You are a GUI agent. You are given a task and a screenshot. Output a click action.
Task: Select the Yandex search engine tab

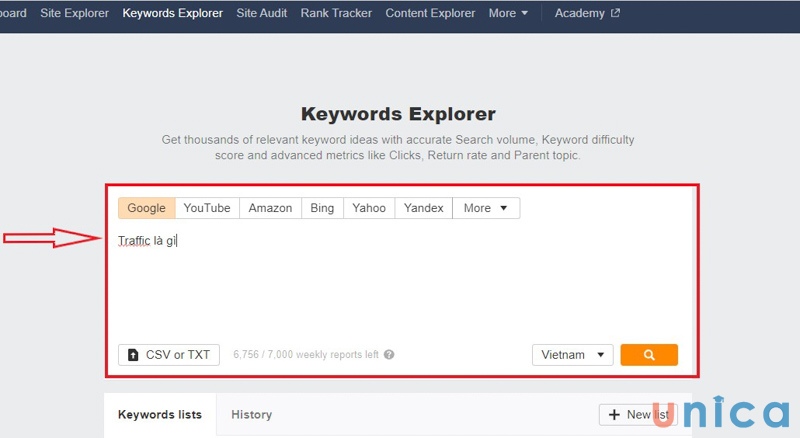point(423,208)
